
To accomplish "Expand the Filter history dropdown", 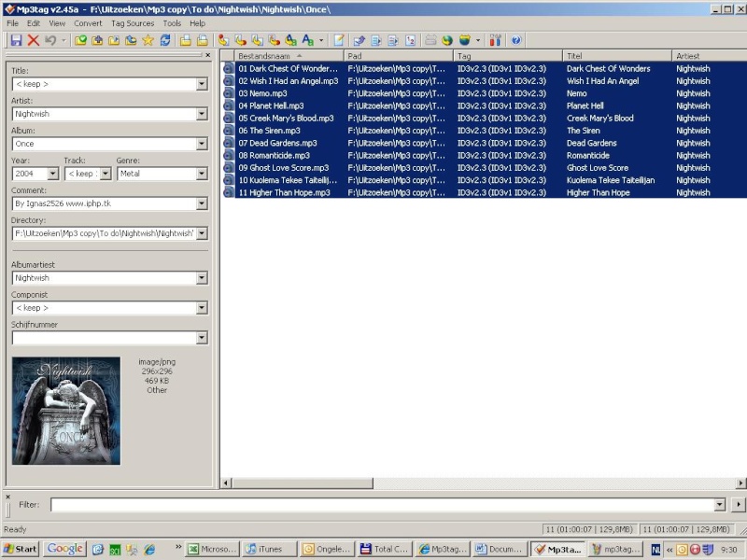I will 720,505.
